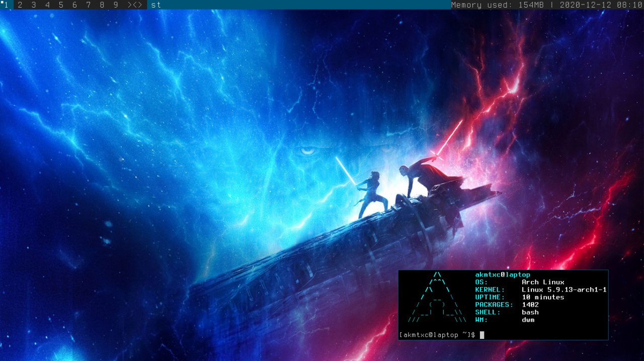Switch to dwm workspace tag 5
The image size is (644, 361).
tap(61, 5)
